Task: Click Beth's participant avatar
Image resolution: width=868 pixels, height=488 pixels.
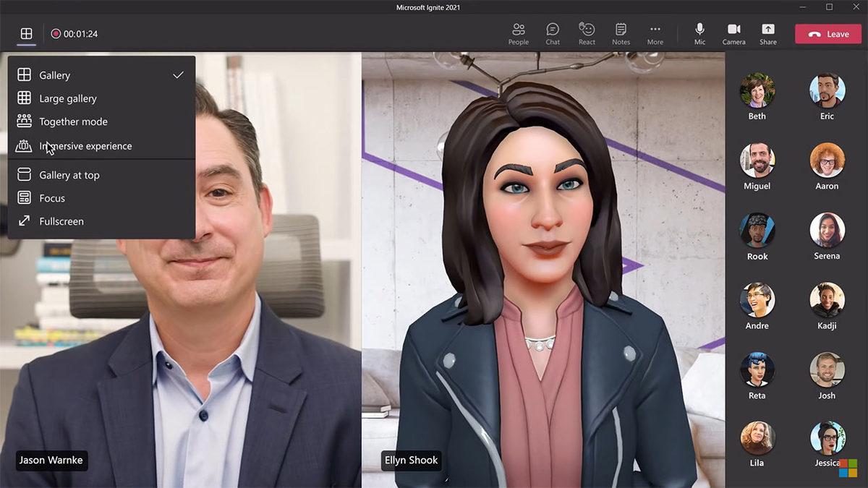Action: coord(757,90)
